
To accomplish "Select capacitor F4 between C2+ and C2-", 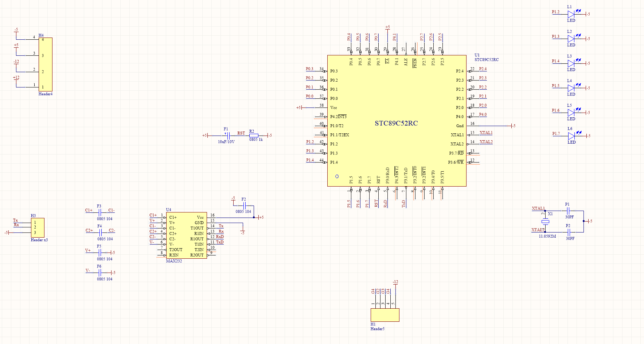I will tap(100, 233).
